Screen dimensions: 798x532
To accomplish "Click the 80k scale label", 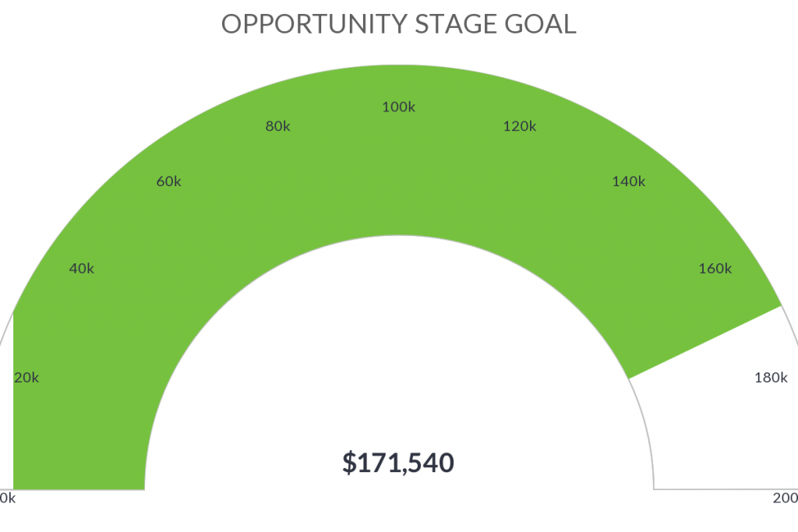I will [x=277, y=126].
